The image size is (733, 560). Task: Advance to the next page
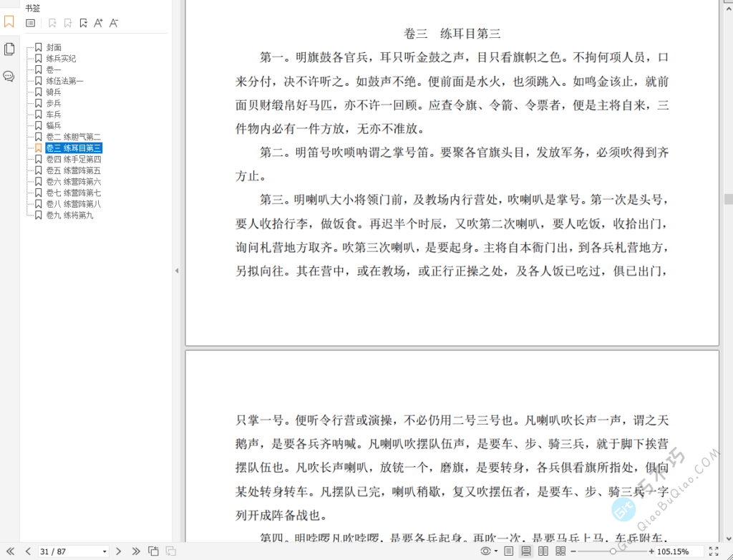(x=119, y=551)
